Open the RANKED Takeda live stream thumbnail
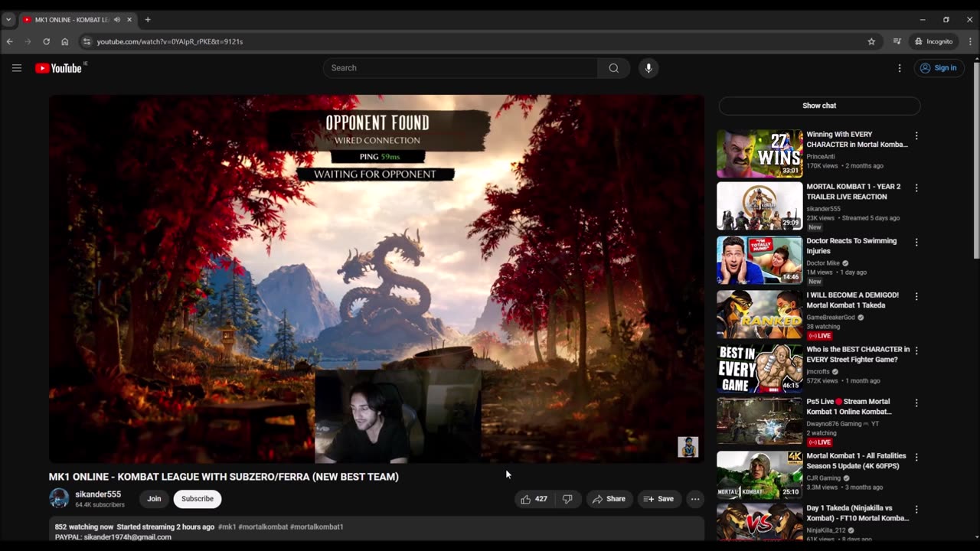Image resolution: width=980 pixels, height=551 pixels. point(759,315)
